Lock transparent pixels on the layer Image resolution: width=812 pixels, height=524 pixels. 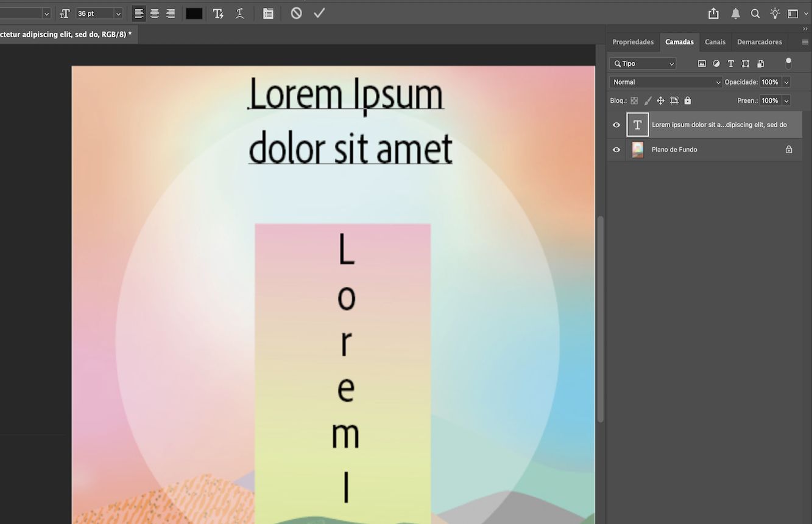(x=634, y=100)
